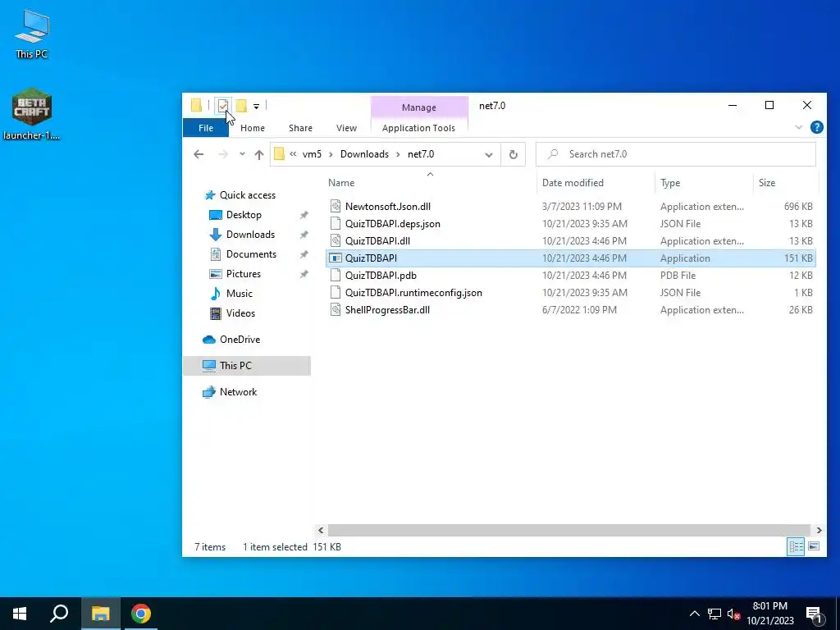840x630 pixels.
Task: Switch to the Home ribbon tab
Action: pyautogui.click(x=253, y=128)
